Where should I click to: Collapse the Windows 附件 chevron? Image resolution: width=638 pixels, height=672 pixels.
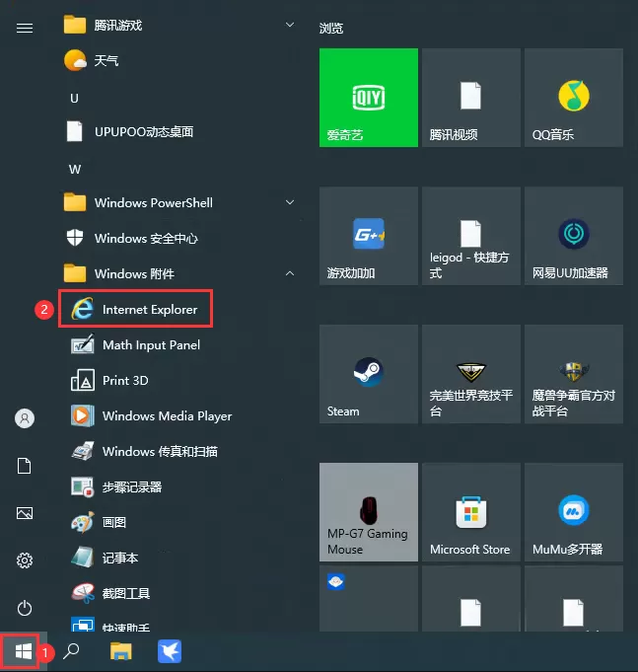tap(290, 273)
